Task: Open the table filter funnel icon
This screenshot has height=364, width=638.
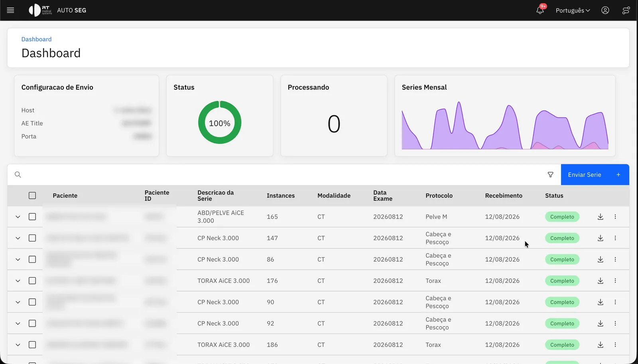Action: tap(550, 174)
